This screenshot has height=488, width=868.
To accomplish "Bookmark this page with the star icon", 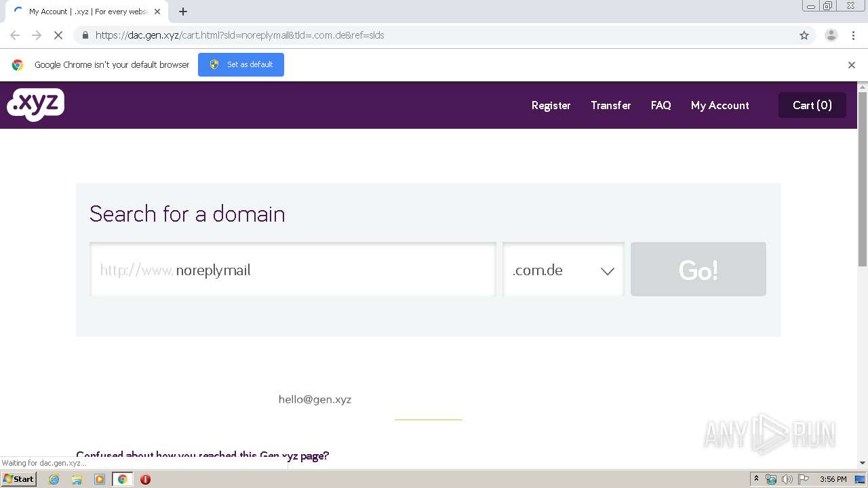I will [x=804, y=35].
